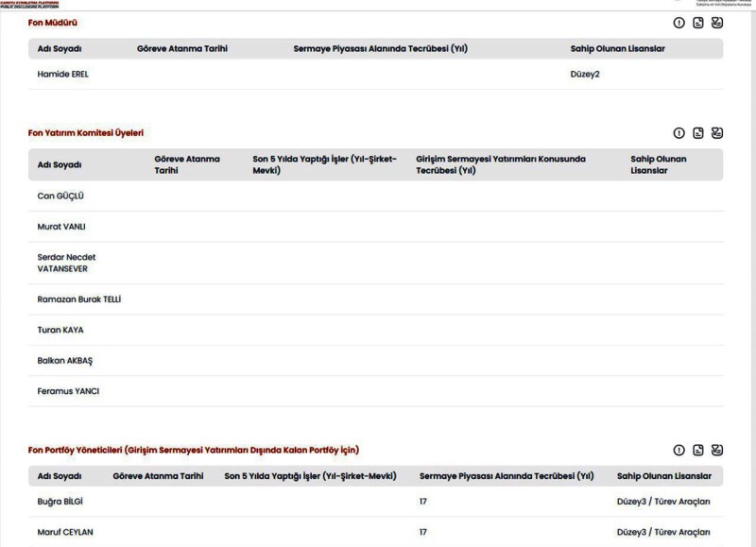Click the info icon in Fon Müdürü section

pyautogui.click(x=679, y=23)
